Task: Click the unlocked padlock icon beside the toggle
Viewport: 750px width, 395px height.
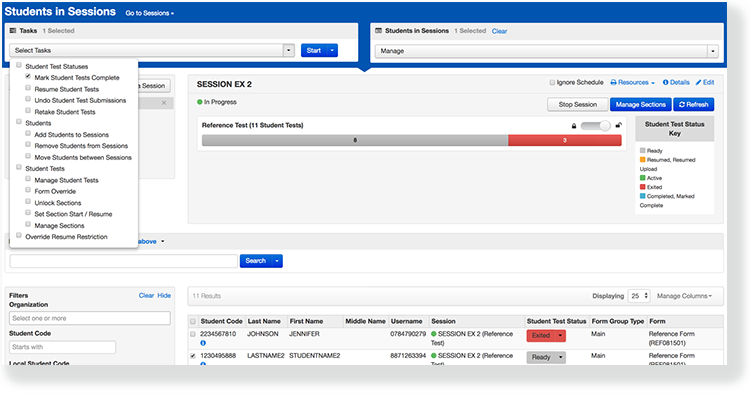Action: point(618,125)
